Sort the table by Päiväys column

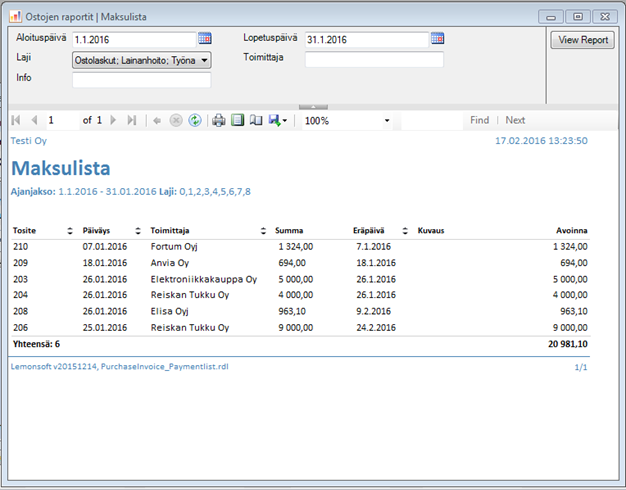coord(138,231)
